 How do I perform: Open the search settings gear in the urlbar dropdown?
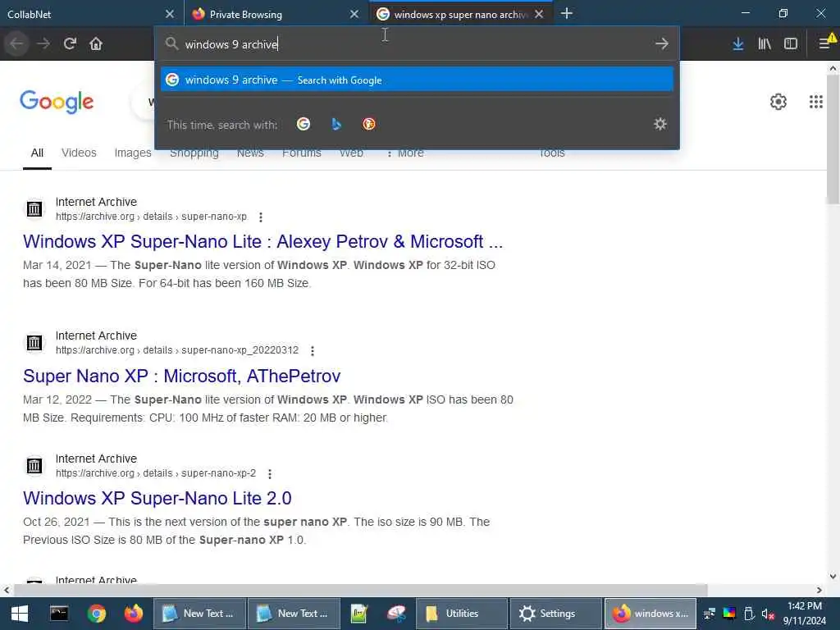point(660,125)
